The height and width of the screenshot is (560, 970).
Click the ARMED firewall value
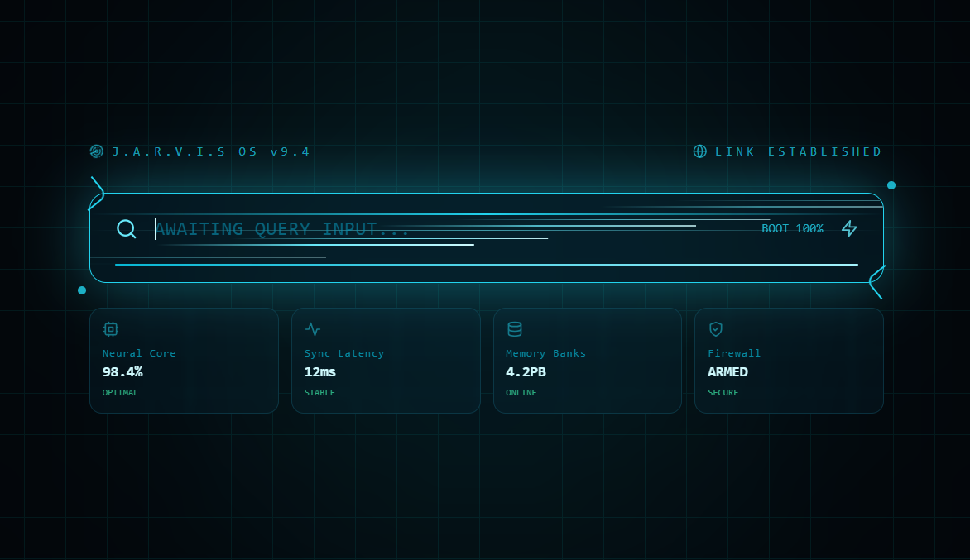727,371
